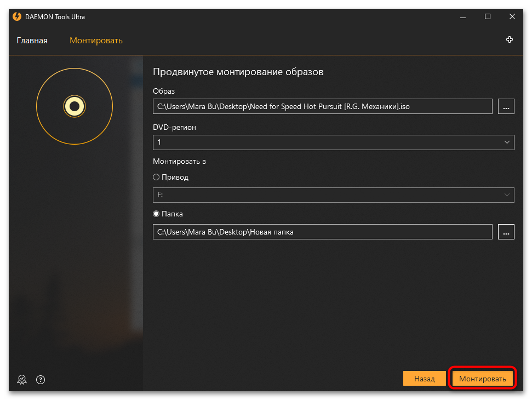Switch to the Главная tab
The image size is (532, 400).
click(x=32, y=41)
